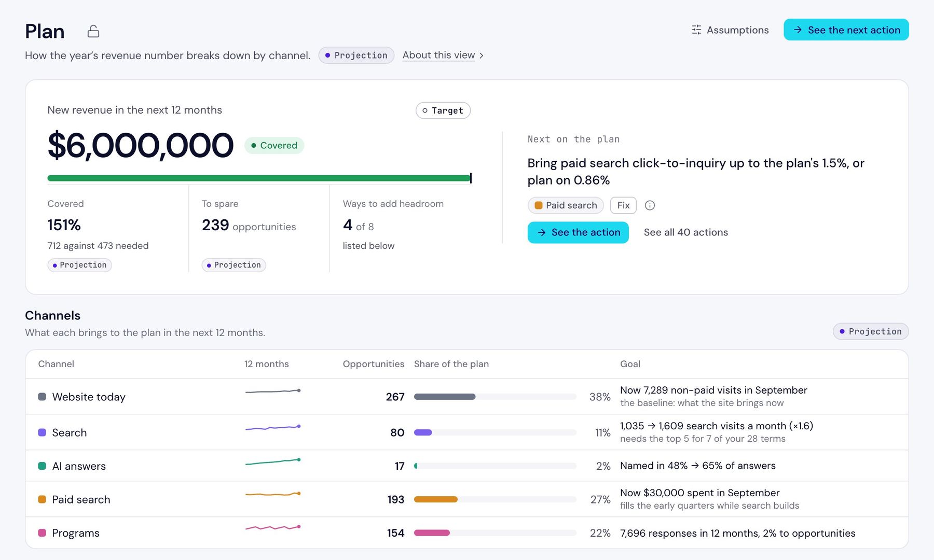Click the 'Named in 48% → 65% of answers' goal
Image resolution: width=934 pixels, height=560 pixels.
[697, 466]
